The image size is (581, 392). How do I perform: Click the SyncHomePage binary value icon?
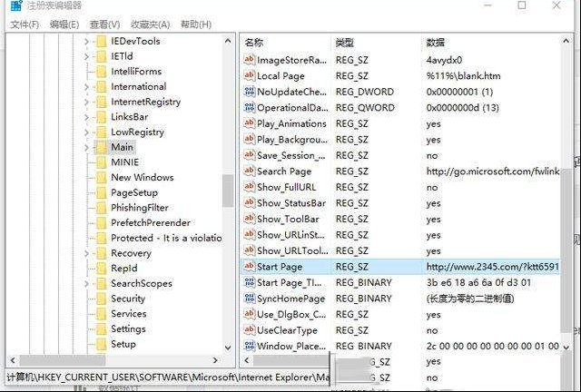[250, 298]
